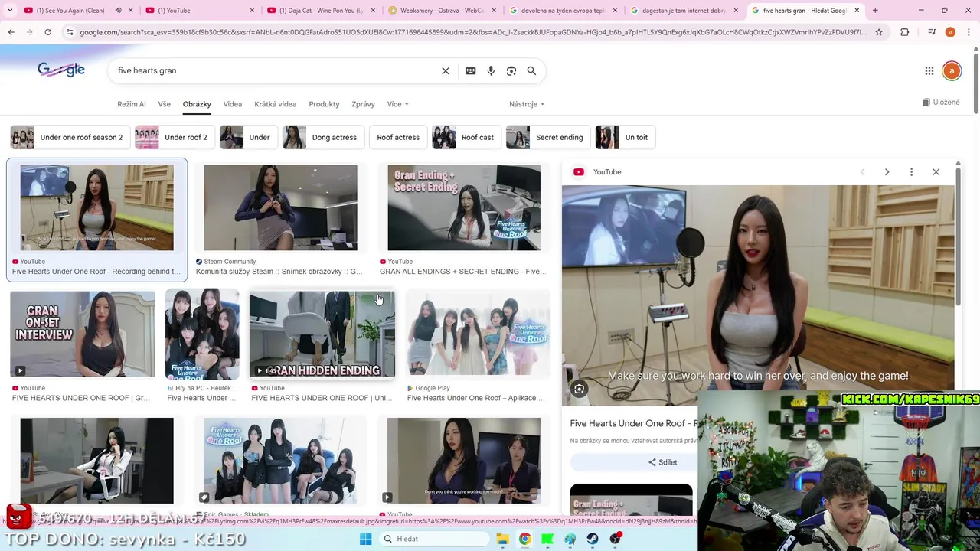This screenshot has height=551, width=980.
Task: Open Chrome from the taskbar
Action: click(524, 539)
